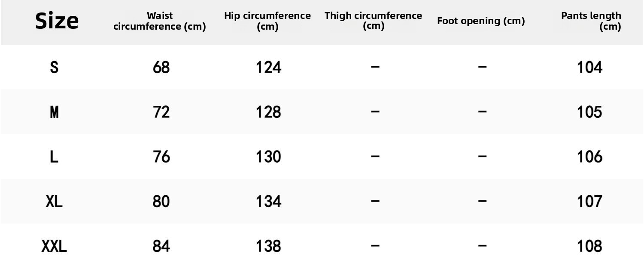Click pants length value 104

pyautogui.click(x=589, y=67)
